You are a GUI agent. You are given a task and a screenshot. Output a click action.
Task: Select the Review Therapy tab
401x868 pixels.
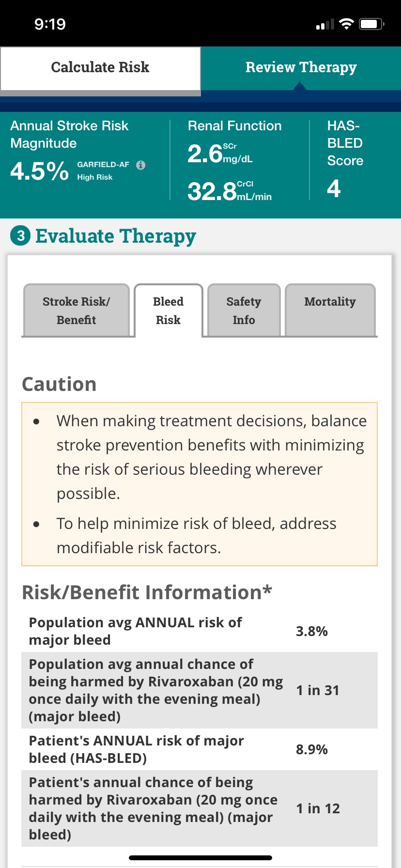pyautogui.click(x=301, y=68)
